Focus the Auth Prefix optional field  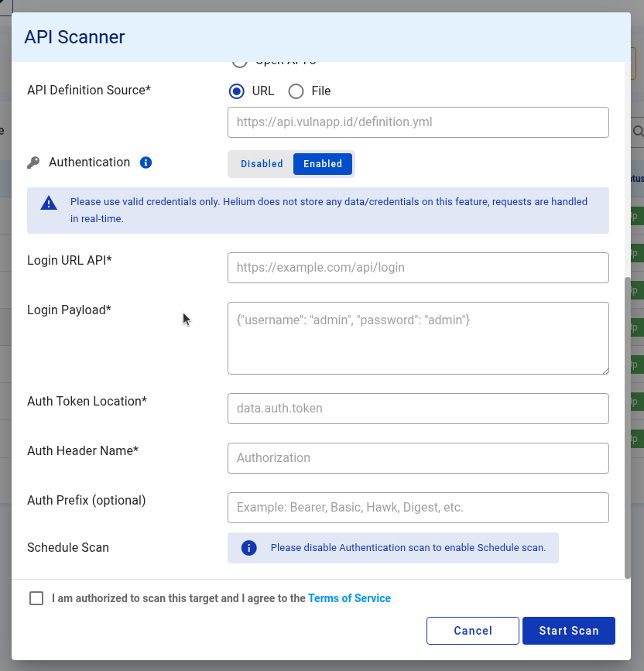tap(418, 508)
